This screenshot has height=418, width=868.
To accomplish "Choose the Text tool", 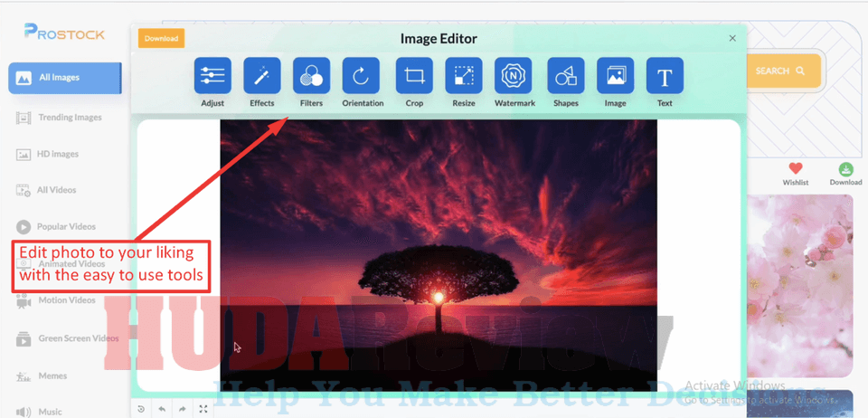I will point(665,76).
